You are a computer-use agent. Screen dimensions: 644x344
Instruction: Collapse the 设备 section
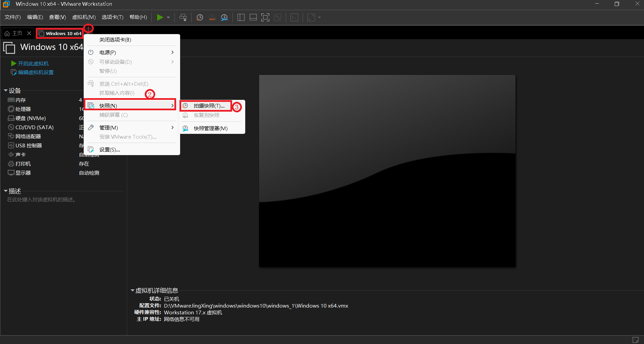(6, 90)
